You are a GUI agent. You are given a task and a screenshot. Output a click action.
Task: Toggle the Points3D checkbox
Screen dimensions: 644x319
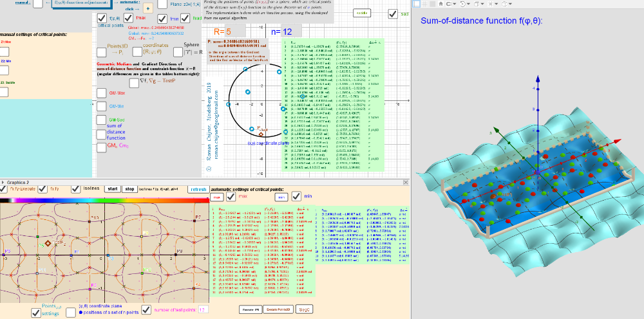pos(101,52)
